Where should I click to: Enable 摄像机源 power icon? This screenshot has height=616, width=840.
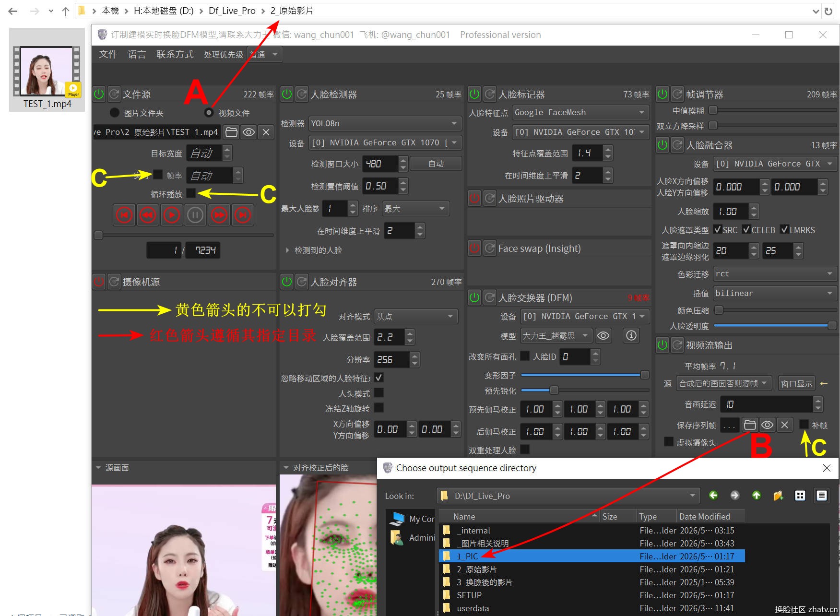click(99, 282)
